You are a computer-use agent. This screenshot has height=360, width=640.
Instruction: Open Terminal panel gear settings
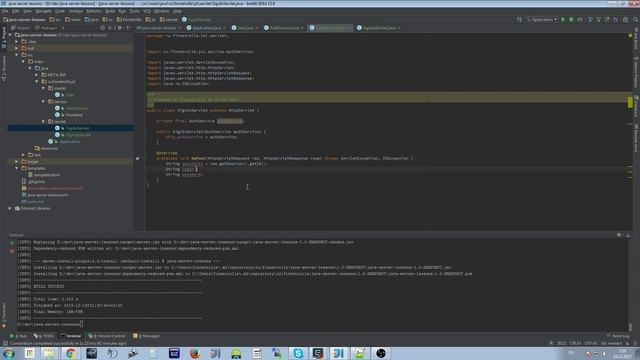tap(620, 235)
